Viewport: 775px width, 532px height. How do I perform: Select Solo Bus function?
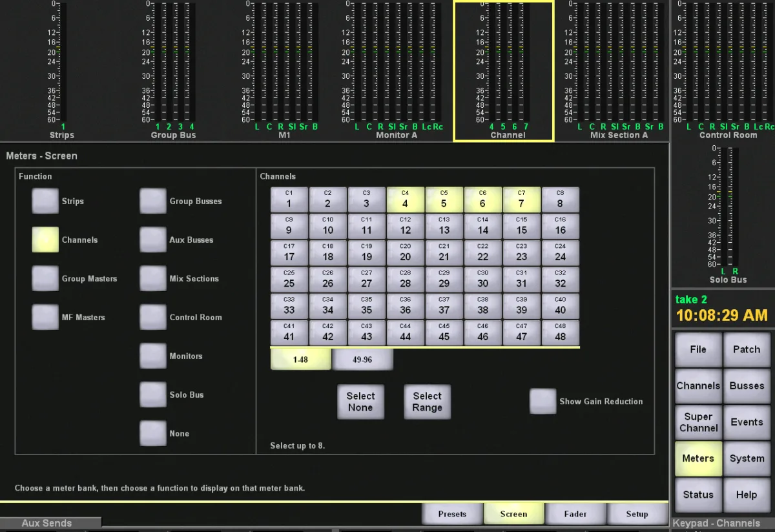click(153, 394)
